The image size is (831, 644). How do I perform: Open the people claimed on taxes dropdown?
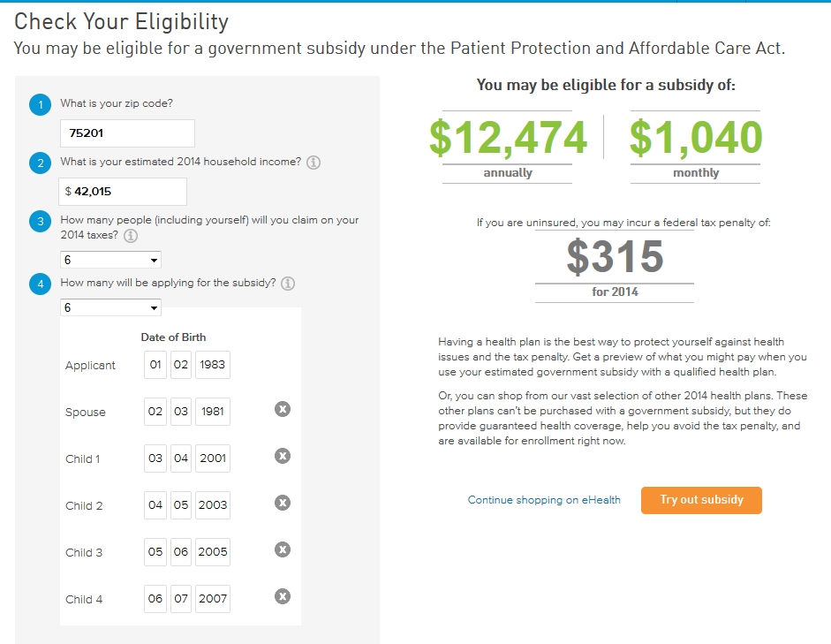[110, 261]
